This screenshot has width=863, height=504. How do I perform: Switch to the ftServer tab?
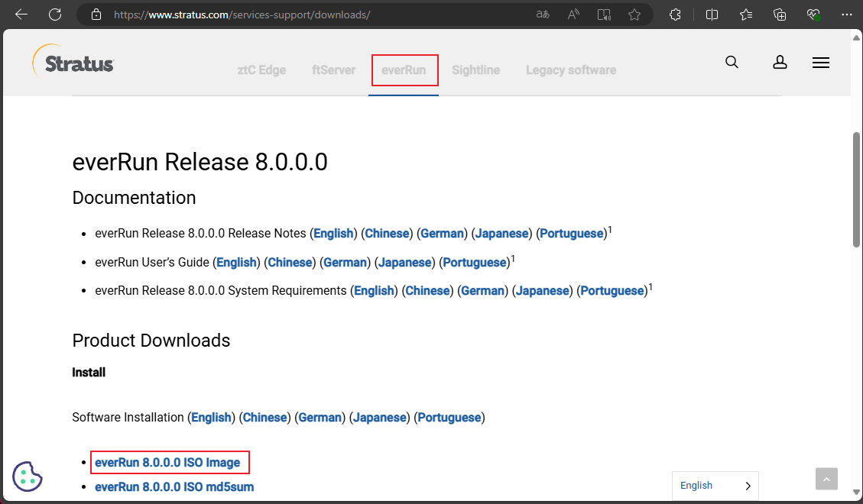[333, 70]
